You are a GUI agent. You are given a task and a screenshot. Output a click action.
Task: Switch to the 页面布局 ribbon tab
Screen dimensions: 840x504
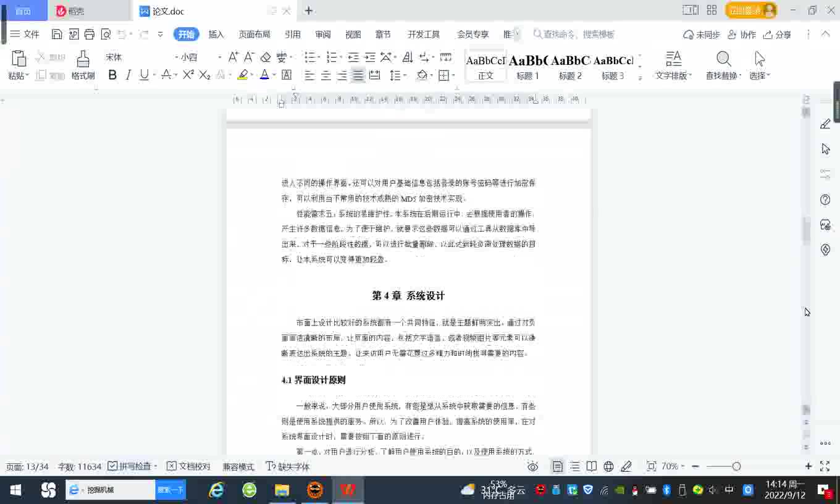(x=254, y=35)
